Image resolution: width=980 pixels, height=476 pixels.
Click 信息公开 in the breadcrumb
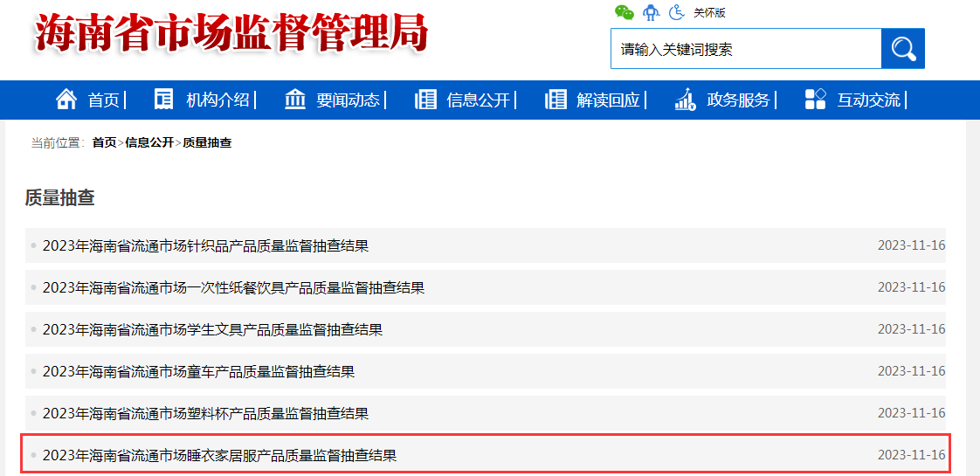coord(149,143)
